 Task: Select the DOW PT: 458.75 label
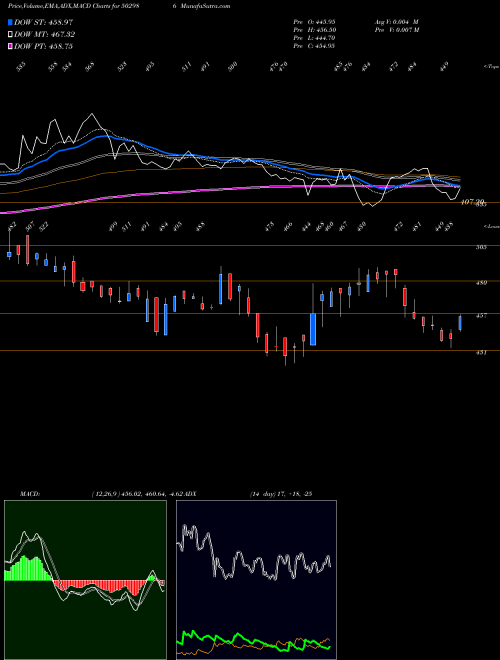[44, 46]
